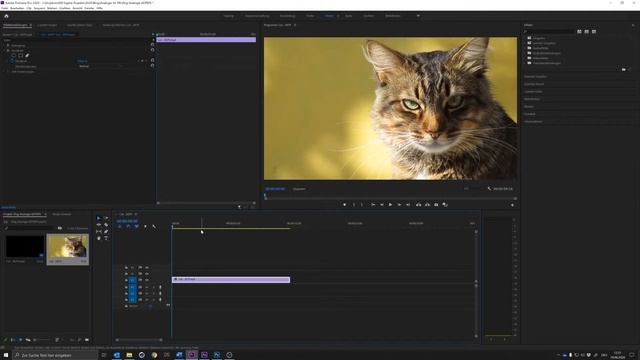The height and width of the screenshot is (360, 640).
Task: Toggle A2 track targeting button
Action: click(132, 293)
